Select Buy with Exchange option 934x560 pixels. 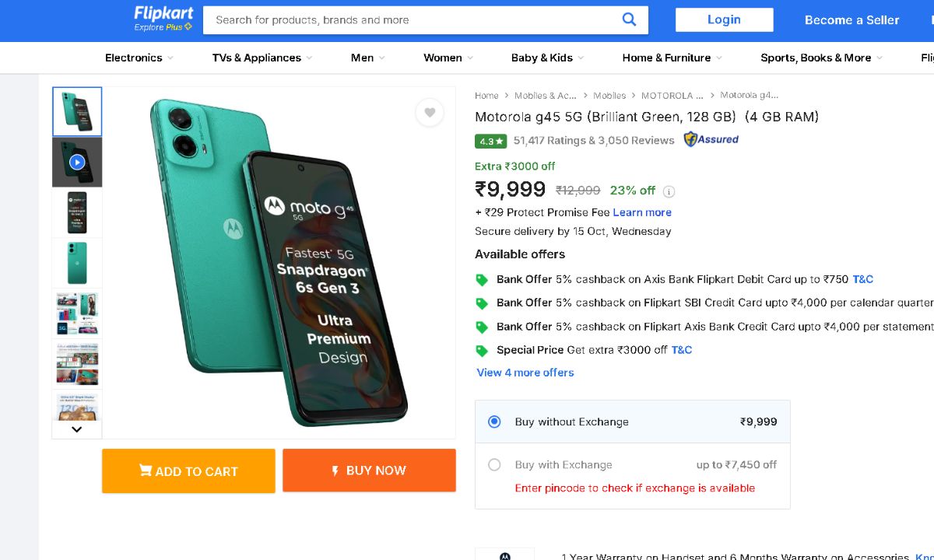tap(494, 465)
